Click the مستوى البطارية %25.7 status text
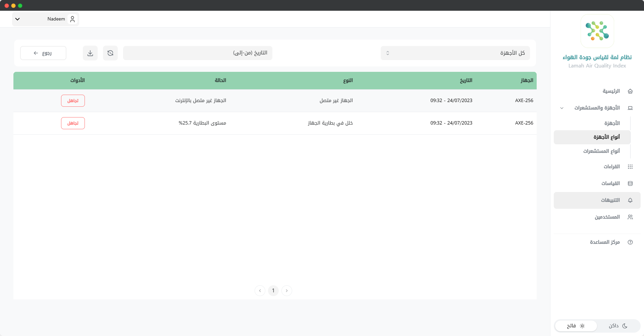 (x=202, y=123)
